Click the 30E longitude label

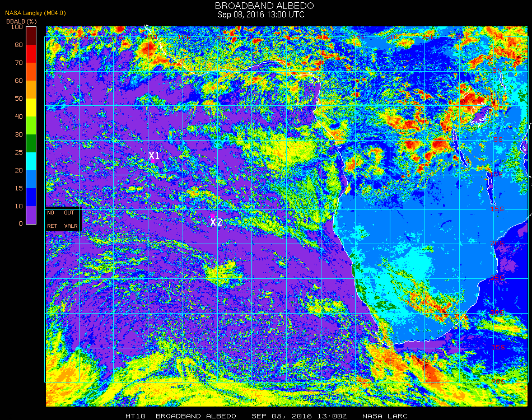pos(463,37)
